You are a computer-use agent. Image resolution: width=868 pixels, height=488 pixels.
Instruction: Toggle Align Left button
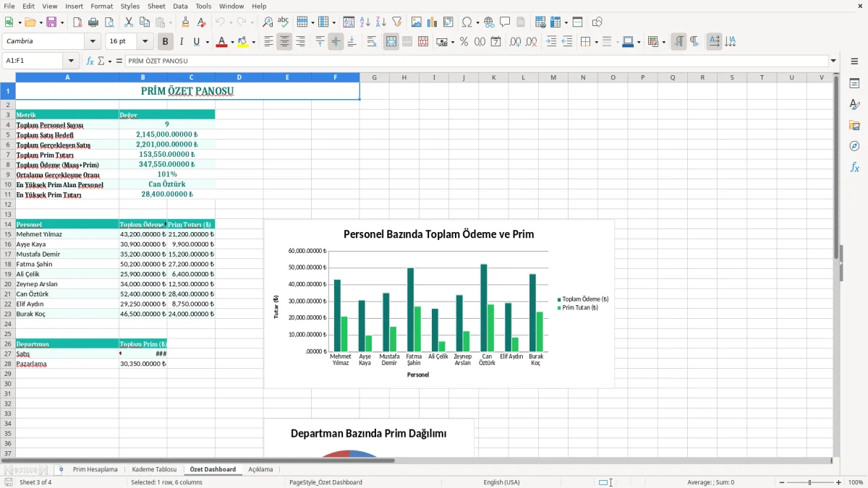click(x=268, y=42)
